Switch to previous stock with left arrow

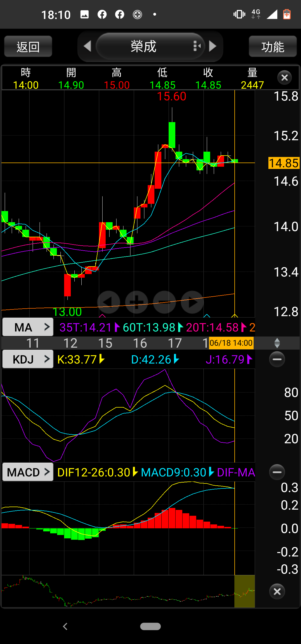coord(88,46)
